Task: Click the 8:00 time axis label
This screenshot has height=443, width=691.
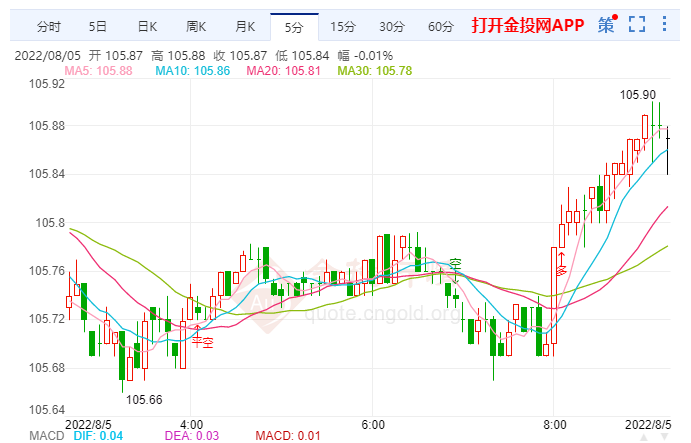Action: pyautogui.click(x=555, y=425)
